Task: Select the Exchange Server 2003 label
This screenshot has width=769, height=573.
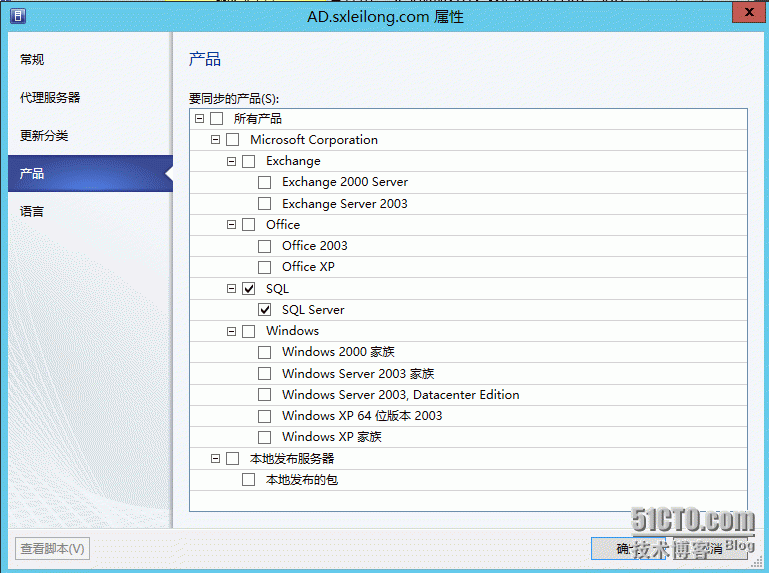Action: (345, 204)
